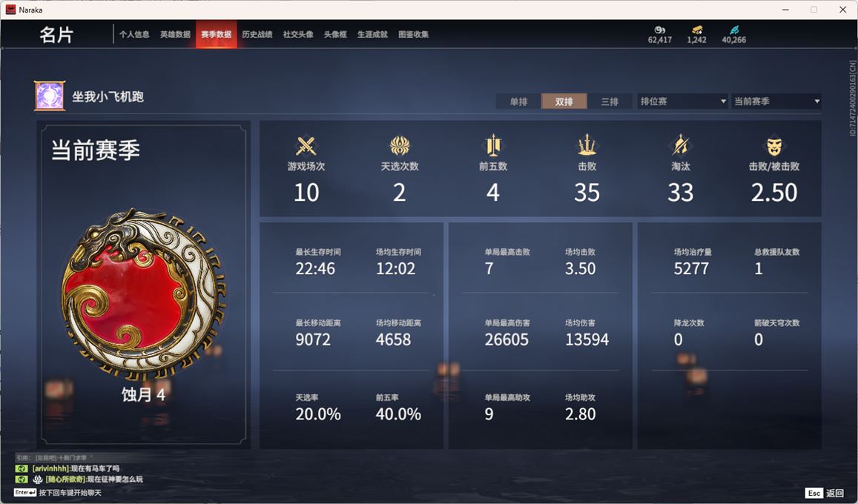Select the 双排 duo mode toggle
This screenshot has height=504, width=858.
point(564,101)
